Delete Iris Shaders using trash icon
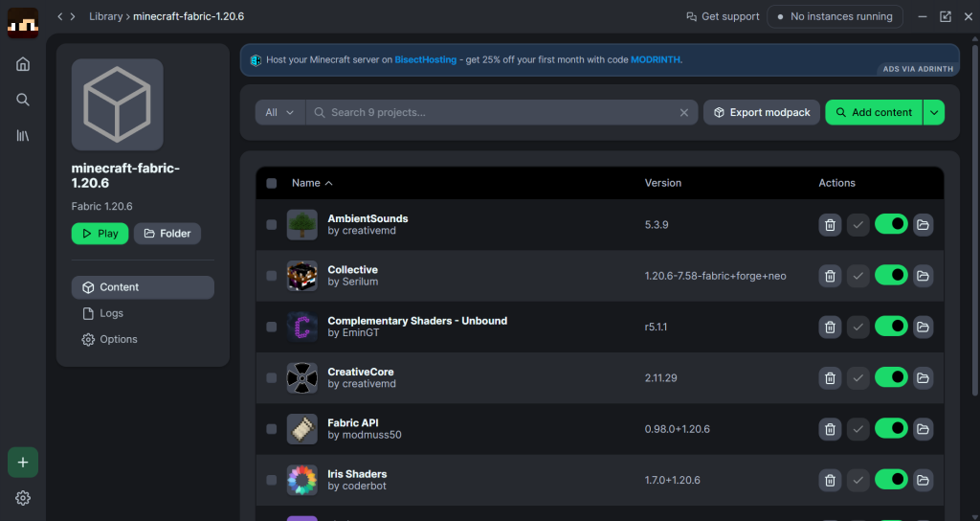The height and width of the screenshot is (521, 980). coord(830,480)
